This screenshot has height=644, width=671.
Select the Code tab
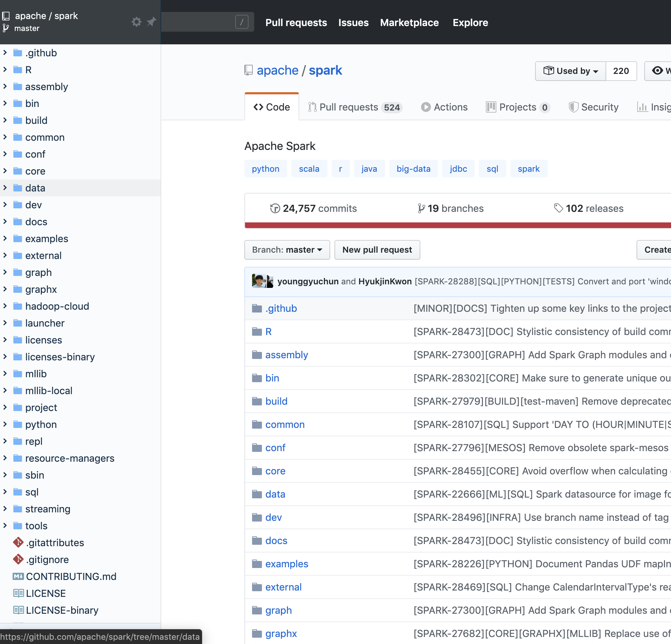272,107
